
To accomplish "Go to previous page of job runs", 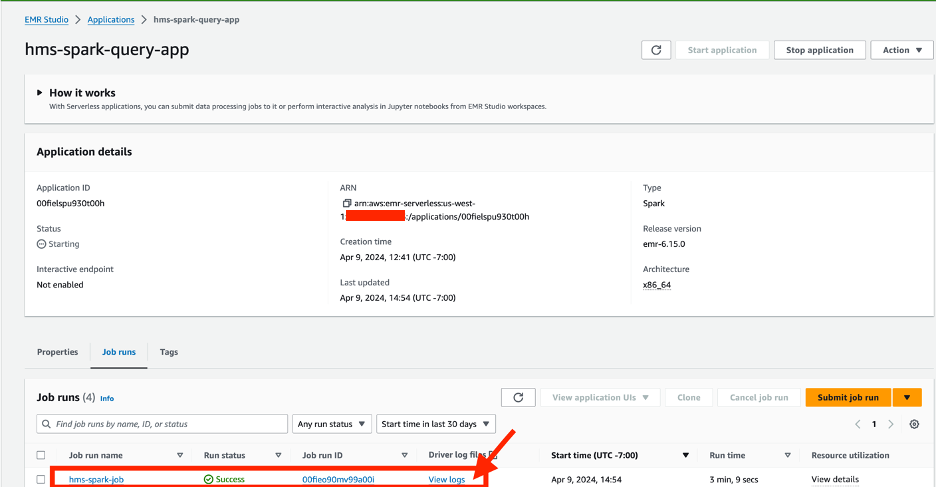I will point(858,424).
